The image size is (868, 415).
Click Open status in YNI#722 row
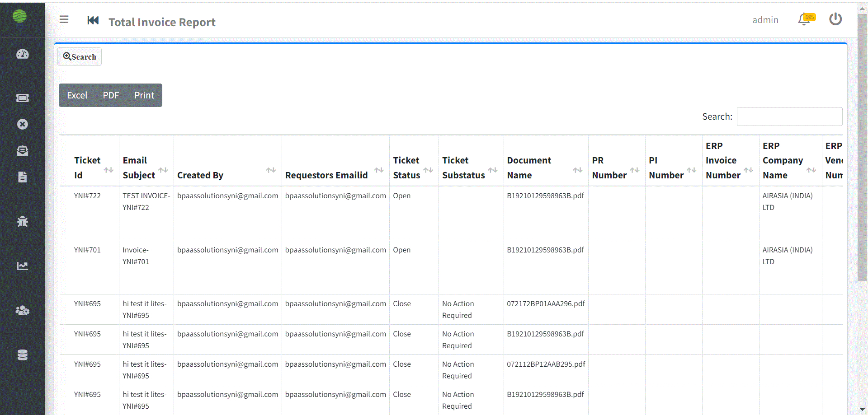(402, 196)
